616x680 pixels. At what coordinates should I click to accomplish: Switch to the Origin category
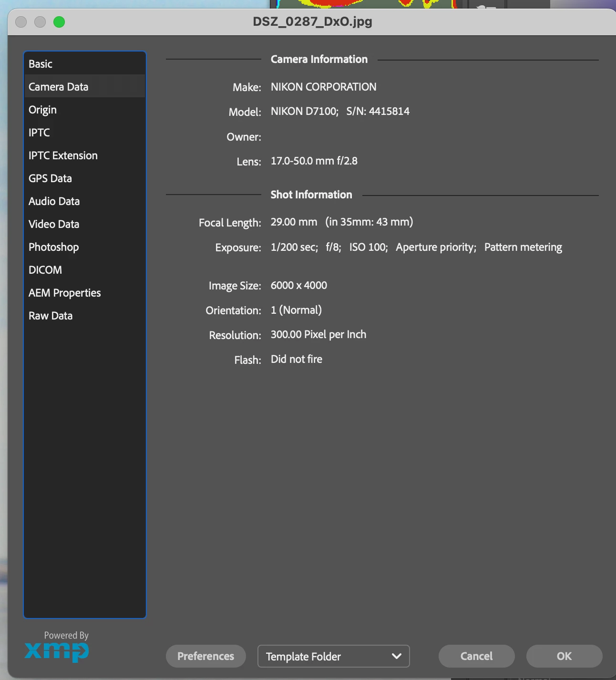pyautogui.click(x=84, y=109)
